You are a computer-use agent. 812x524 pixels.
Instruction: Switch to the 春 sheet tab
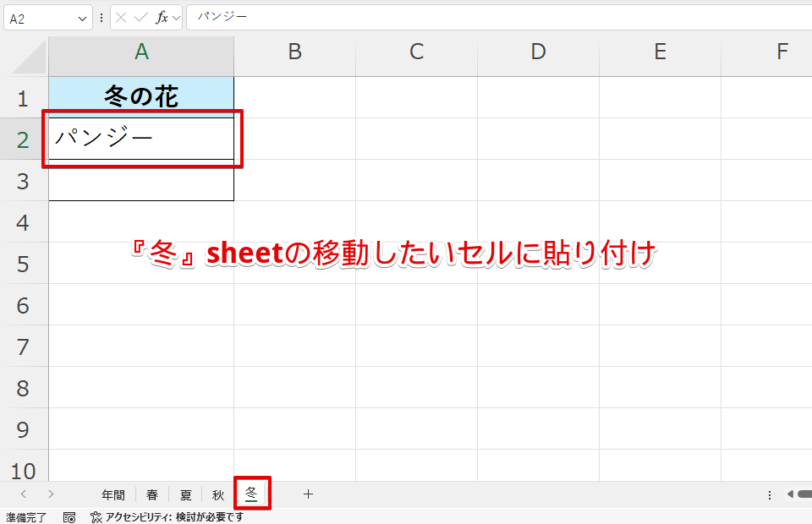tap(152, 495)
